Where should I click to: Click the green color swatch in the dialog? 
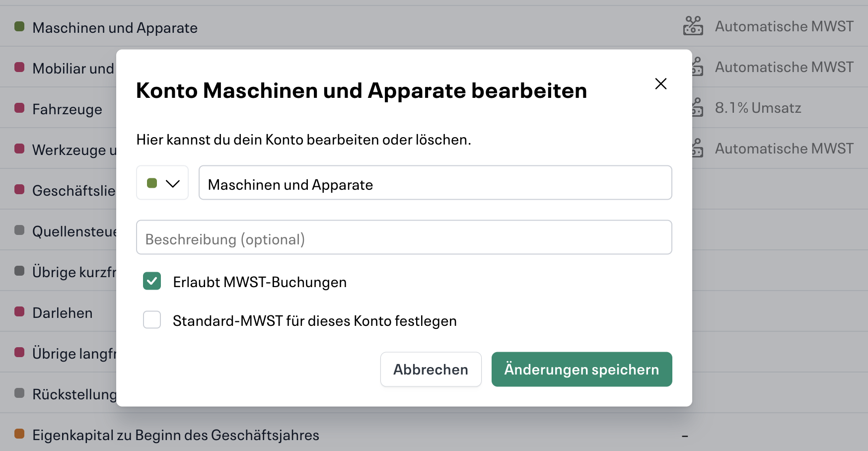click(153, 183)
